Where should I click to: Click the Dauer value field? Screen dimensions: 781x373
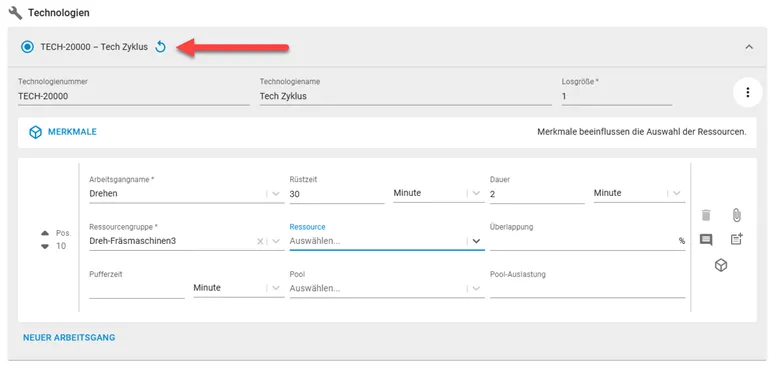click(537, 194)
